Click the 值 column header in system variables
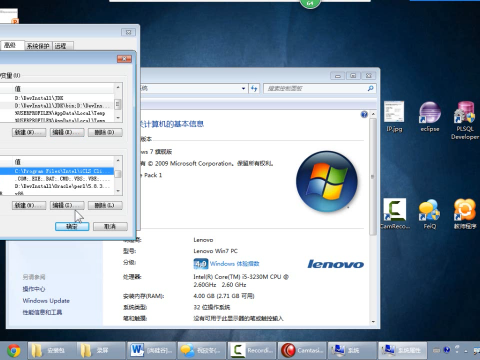 coord(63,162)
